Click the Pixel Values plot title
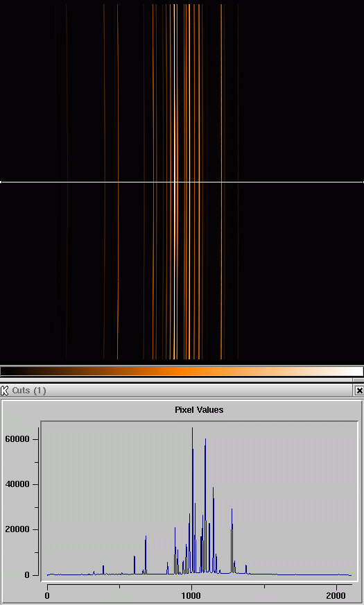 pyautogui.click(x=199, y=410)
